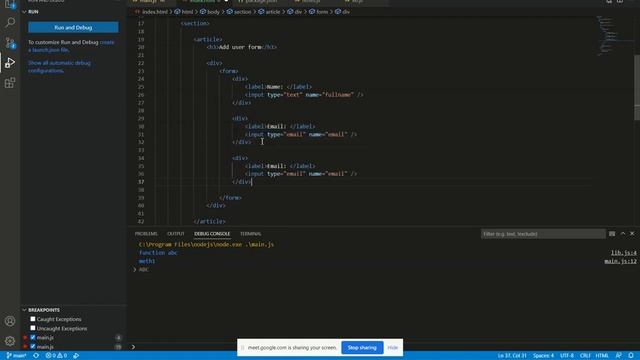Open the Search view in activity bar
Screen dimensions: 640x360
[10, 22]
